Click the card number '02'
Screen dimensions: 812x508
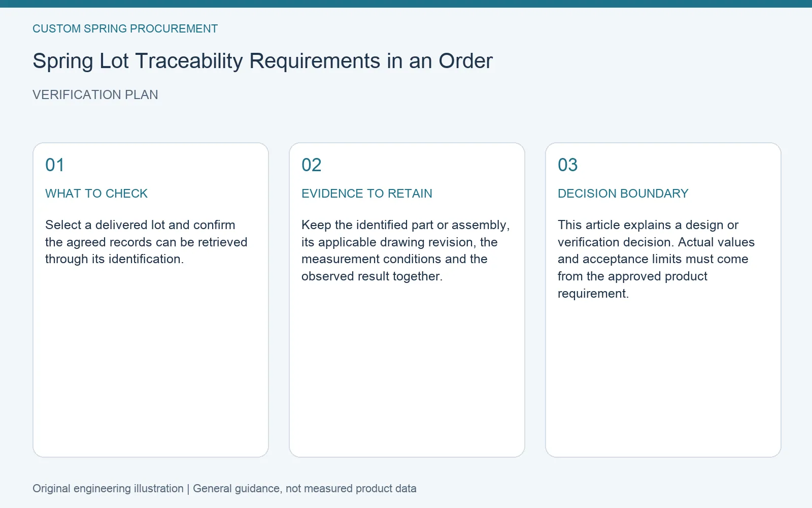tap(312, 165)
